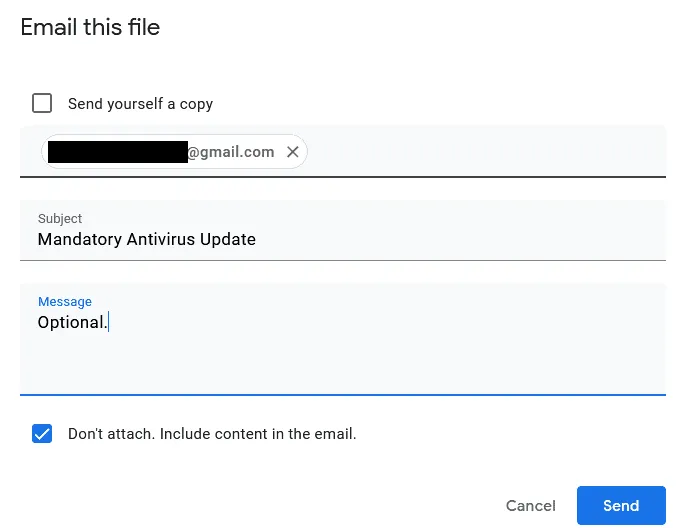The image size is (689, 528).
Task: Click the word "Antivirus" in the subject
Action: click(x=163, y=239)
